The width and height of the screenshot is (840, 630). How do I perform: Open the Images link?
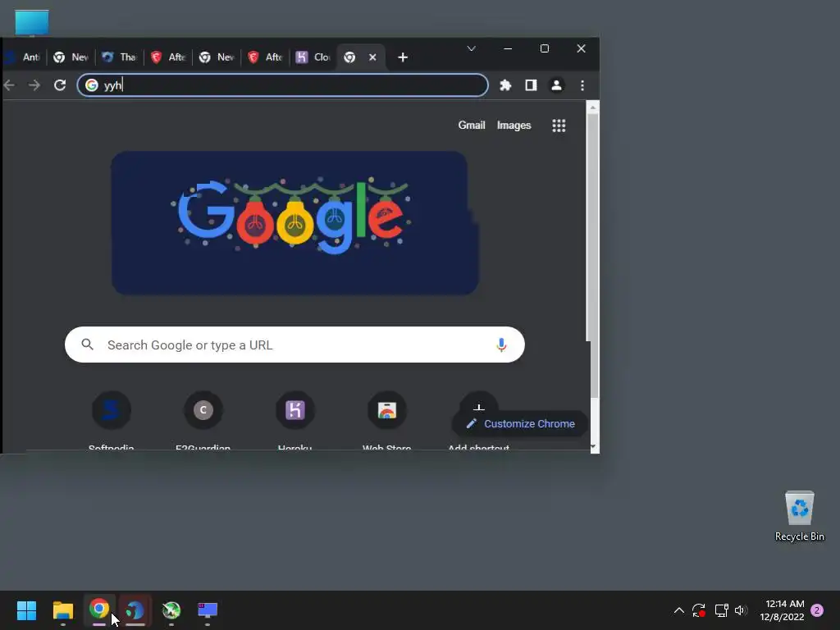(x=514, y=126)
